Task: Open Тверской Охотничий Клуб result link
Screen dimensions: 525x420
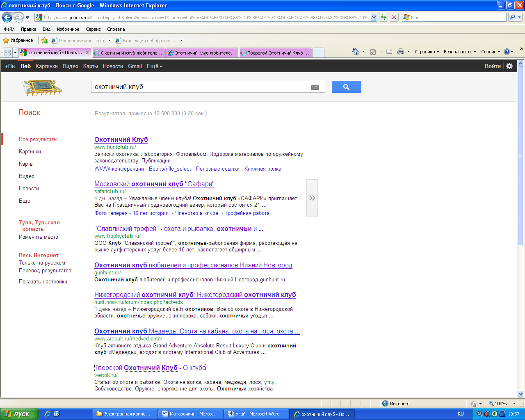Action: coord(150,367)
